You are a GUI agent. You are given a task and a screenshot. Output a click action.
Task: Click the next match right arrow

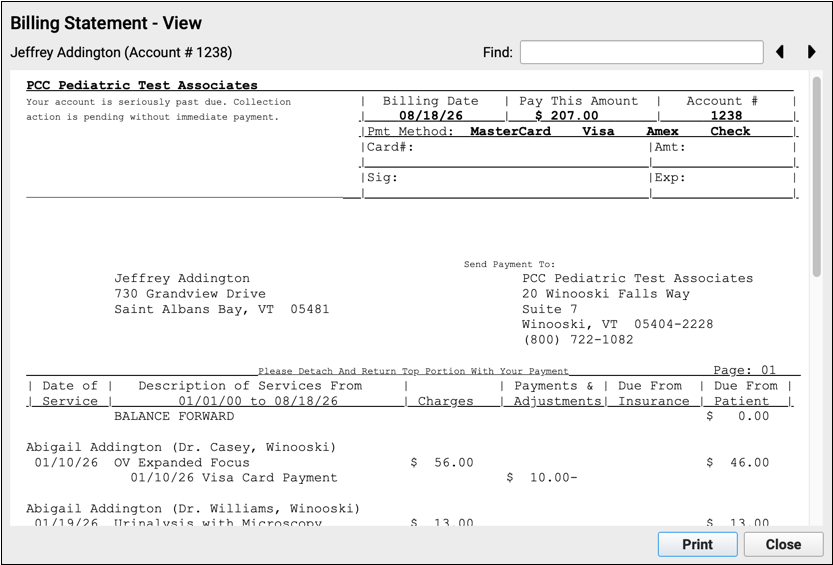[811, 52]
